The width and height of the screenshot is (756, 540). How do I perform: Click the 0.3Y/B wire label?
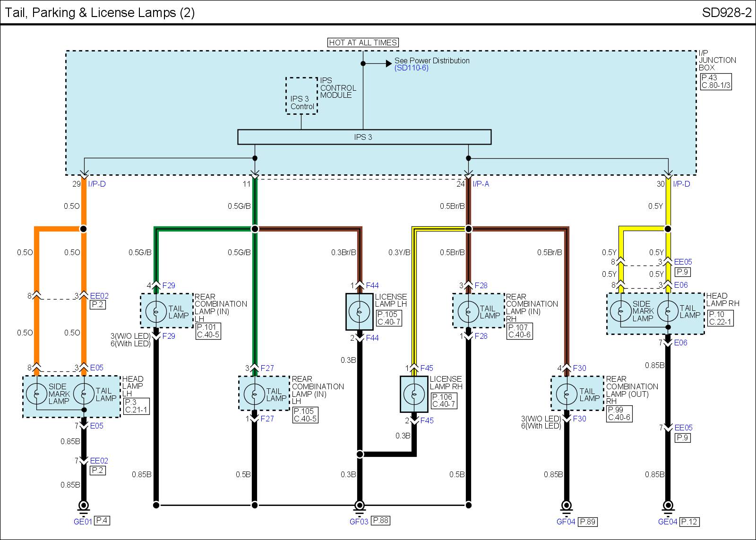pyautogui.click(x=399, y=252)
